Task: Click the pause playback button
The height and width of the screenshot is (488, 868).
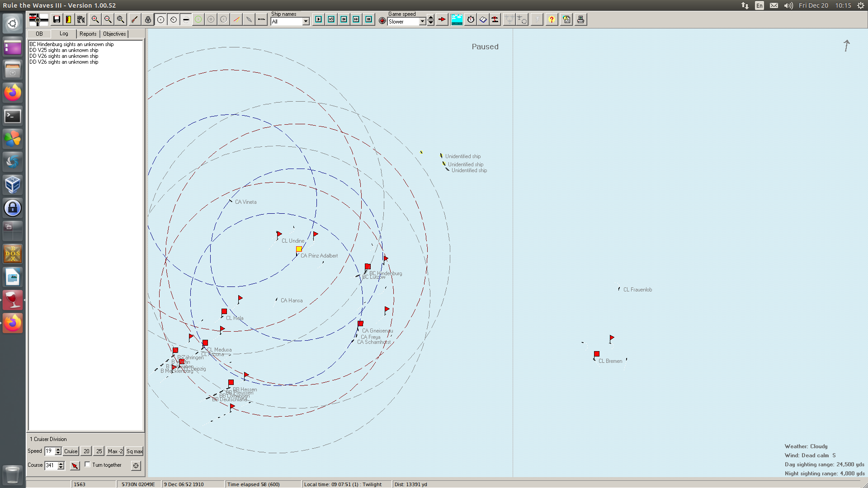Action: click(x=369, y=19)
